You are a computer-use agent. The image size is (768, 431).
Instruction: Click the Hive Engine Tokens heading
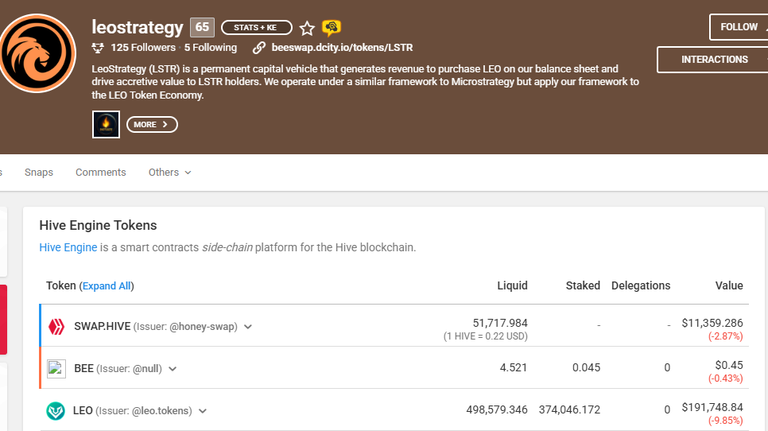click(x=98, y=225)
